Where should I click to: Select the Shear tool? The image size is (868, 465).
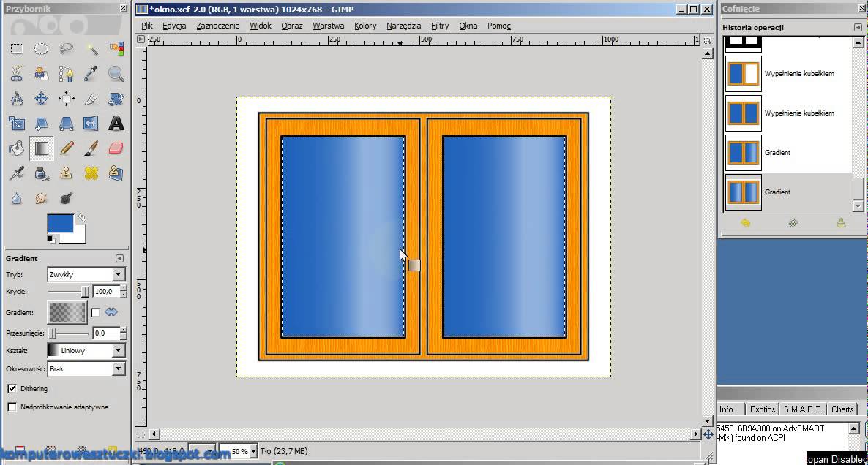point(42,124)
